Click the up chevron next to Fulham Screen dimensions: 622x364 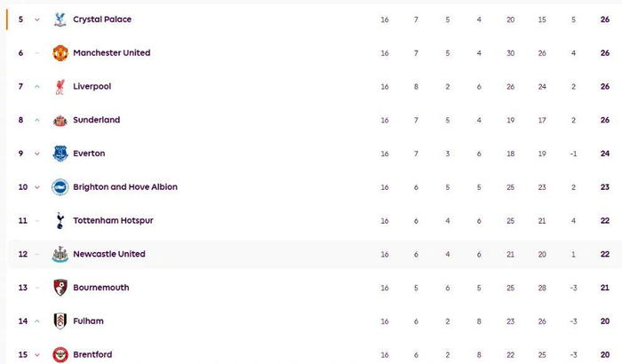pyautogui.click(x=37, y=321)
